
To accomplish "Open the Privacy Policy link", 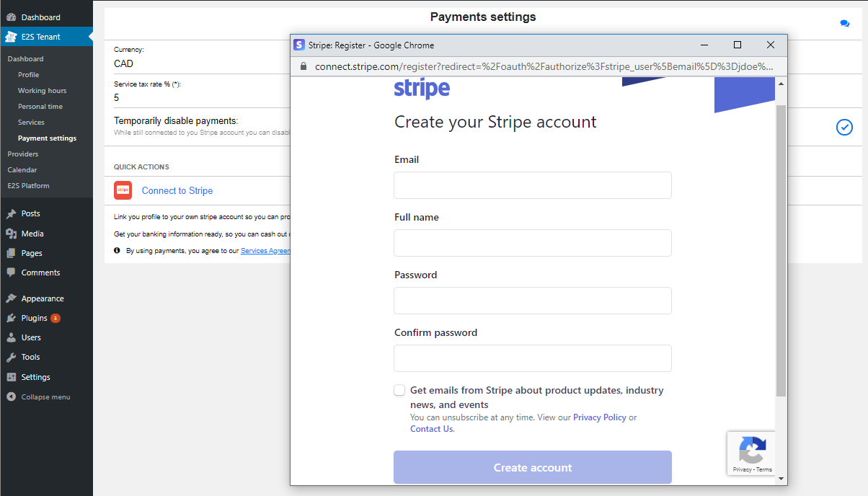I will (600, 417).
